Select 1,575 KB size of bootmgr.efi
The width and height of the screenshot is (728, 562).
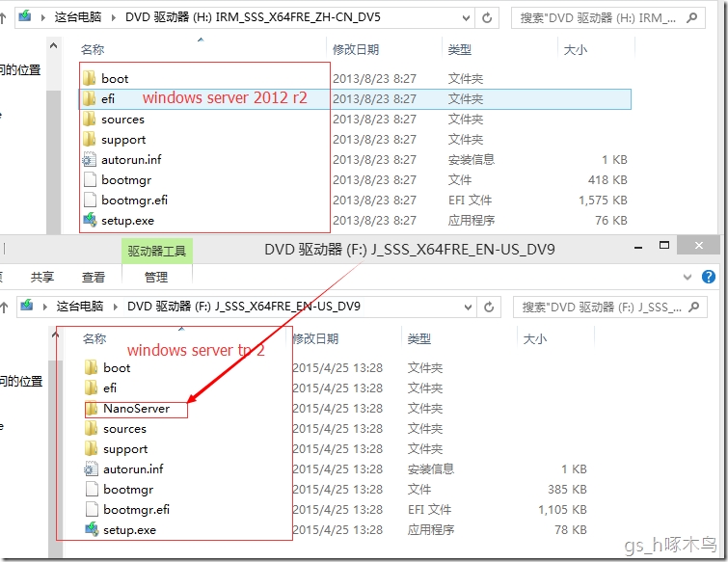(603, 200)
